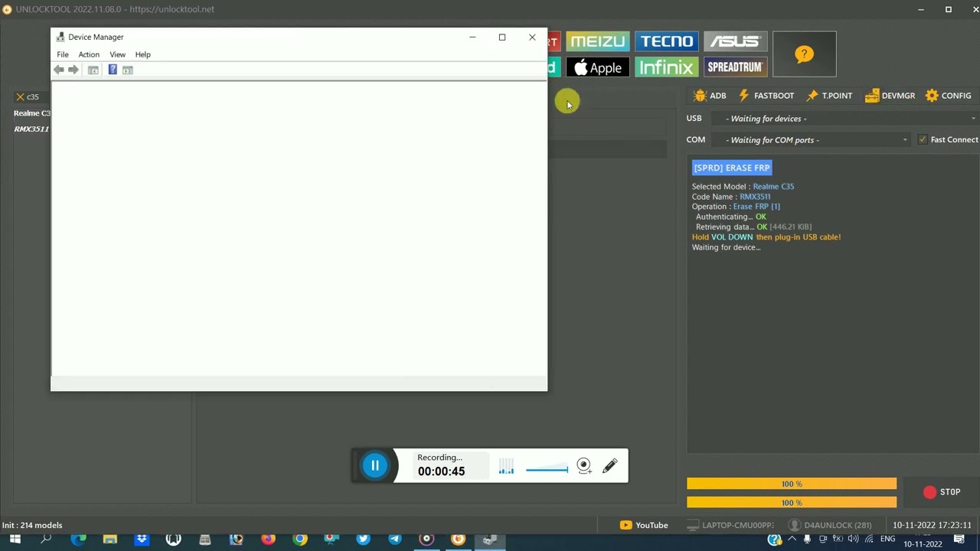Close the Device Manager window
980x551 pixels.
(x=532, y=37)
